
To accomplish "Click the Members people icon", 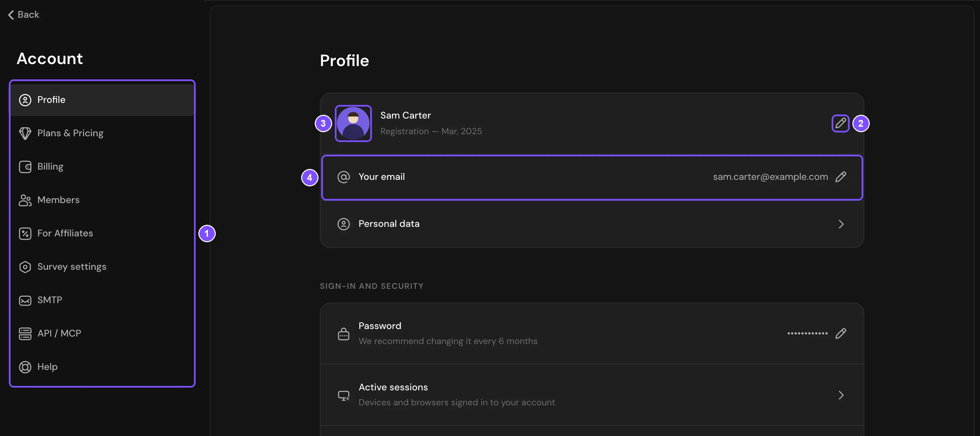I will click(25, 200).
